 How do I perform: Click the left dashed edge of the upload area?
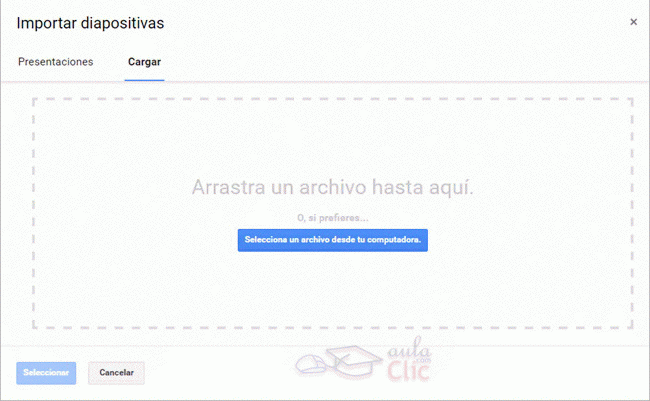point(33,212)
